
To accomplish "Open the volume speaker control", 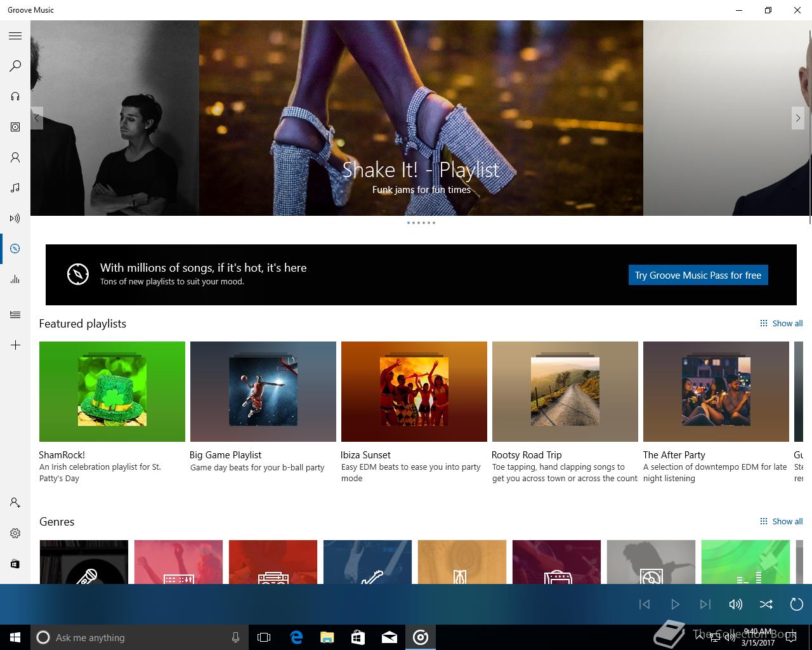I will pos(736,604).
